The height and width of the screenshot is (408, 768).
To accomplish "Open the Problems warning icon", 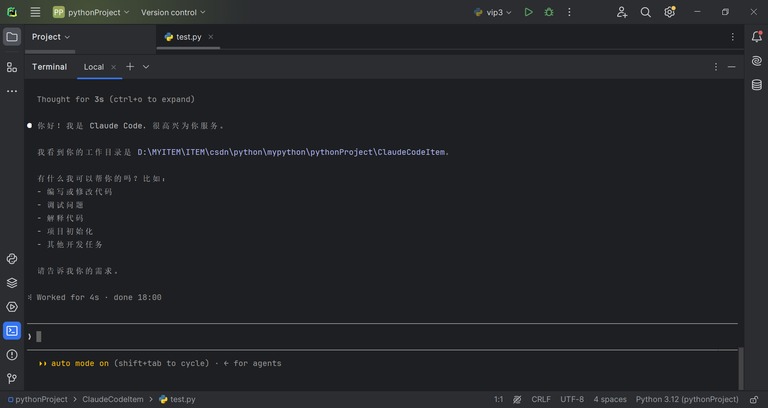I will 12,355.
